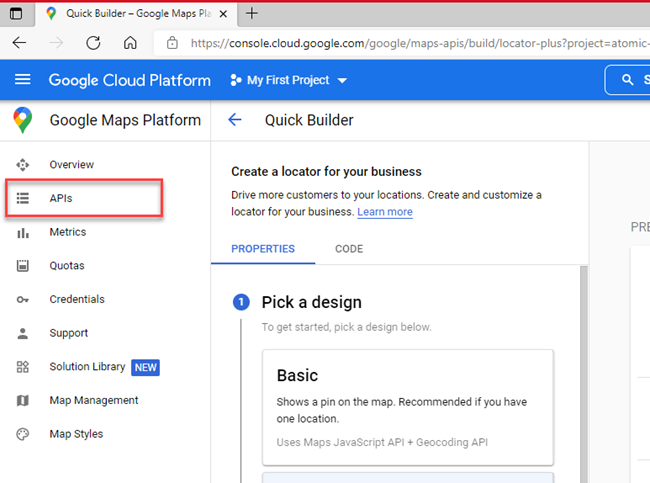Image resolution: width=650 pixels, height=483 pixels.
Task: Open the hamburger navigation menu
Action: click(22, 80)
